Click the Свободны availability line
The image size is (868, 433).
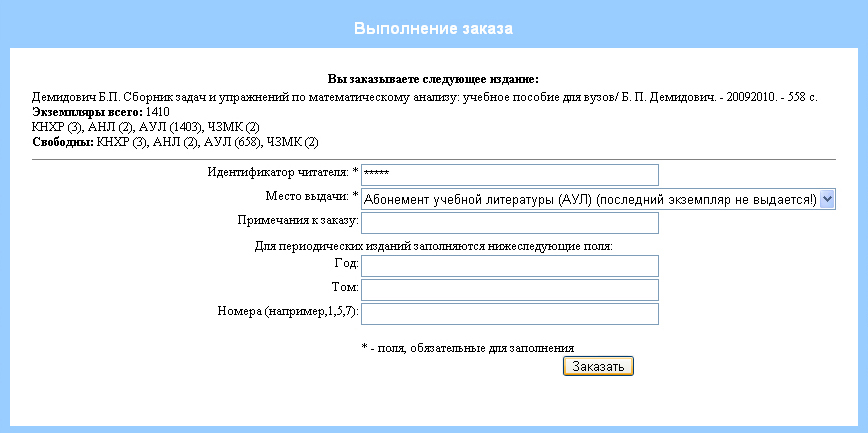point(175,143)
